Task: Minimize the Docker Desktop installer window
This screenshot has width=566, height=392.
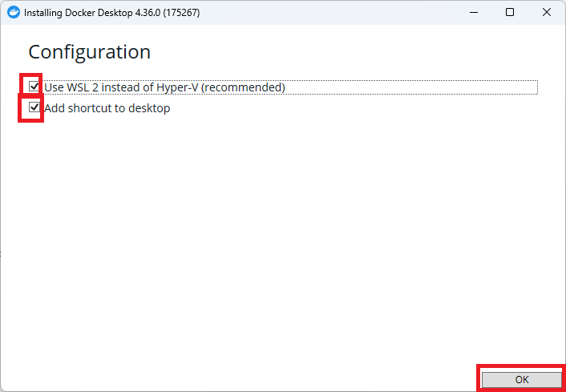Action: [x=474, y=12]
